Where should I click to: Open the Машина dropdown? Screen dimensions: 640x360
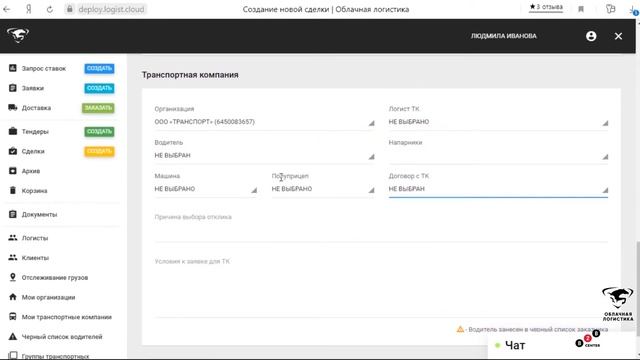[206, 189]
